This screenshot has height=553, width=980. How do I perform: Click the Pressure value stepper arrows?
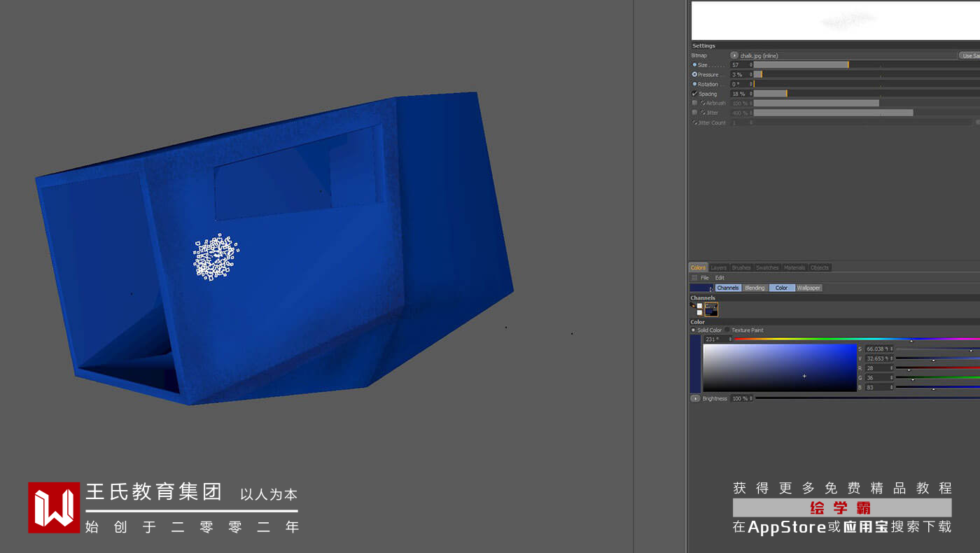click(751, 74)
